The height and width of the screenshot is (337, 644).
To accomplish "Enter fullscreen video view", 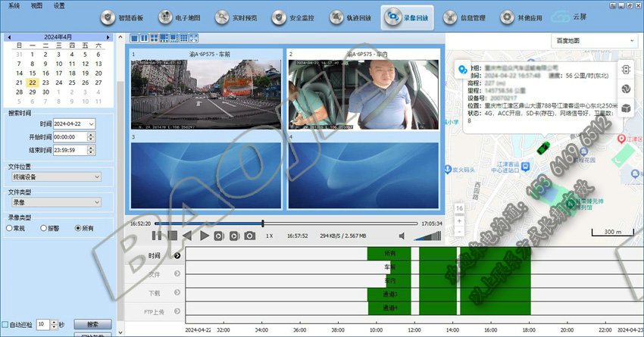I will (x=192, y=38).
